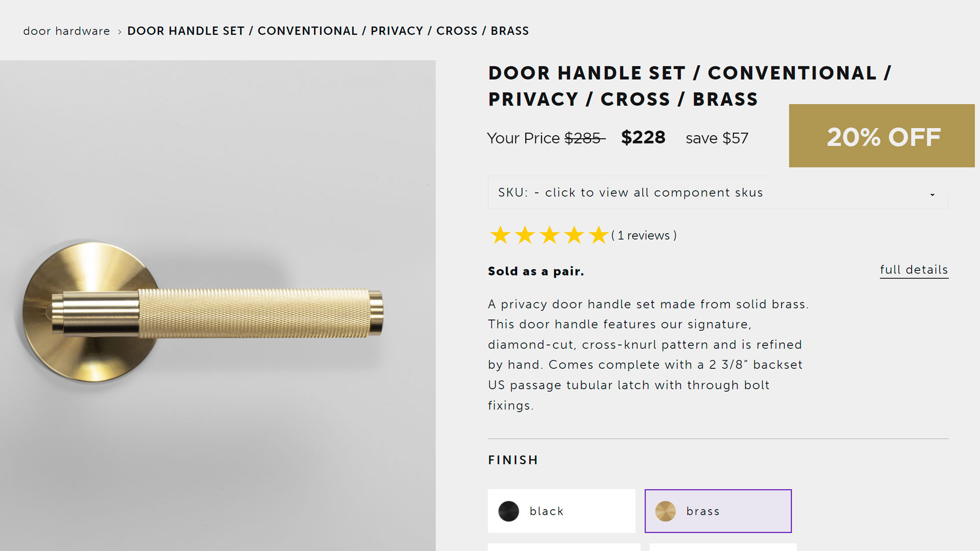Image resolution: width=980 pixels, height=551 pixels.
Task: Click the "20% OFF" gold badge
Action: pos(881,136)
